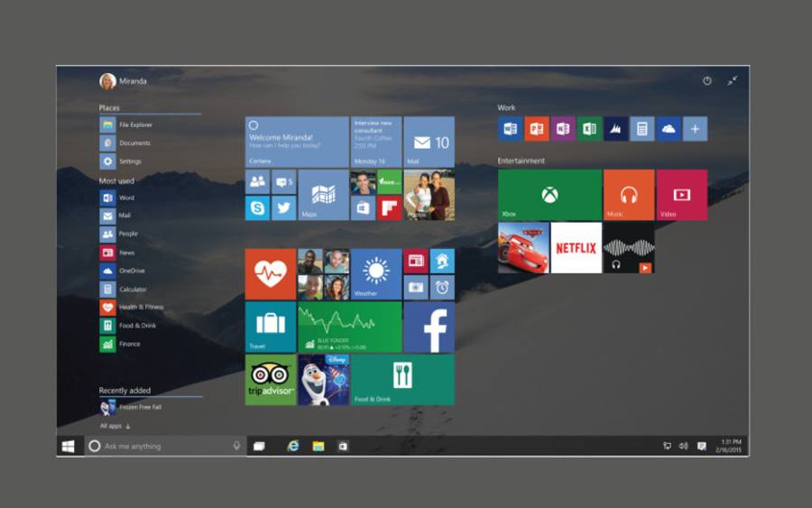Open People in the Most used list

(x=119, y=234)
